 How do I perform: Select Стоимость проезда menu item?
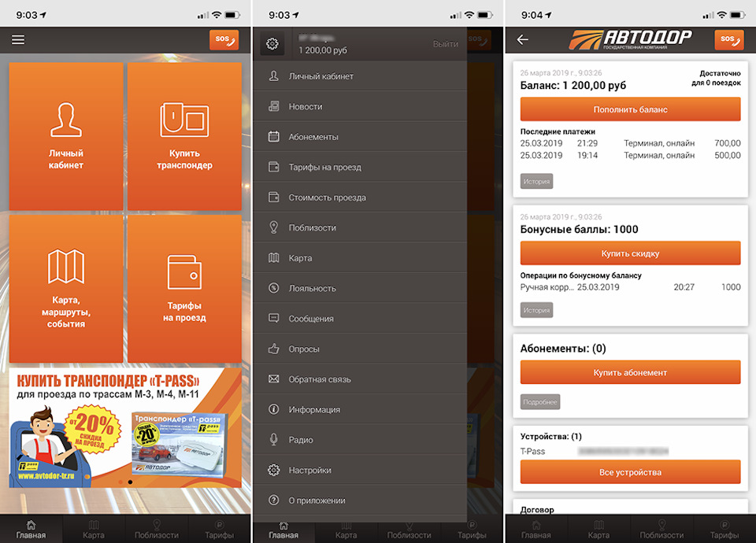coord(360,198)
